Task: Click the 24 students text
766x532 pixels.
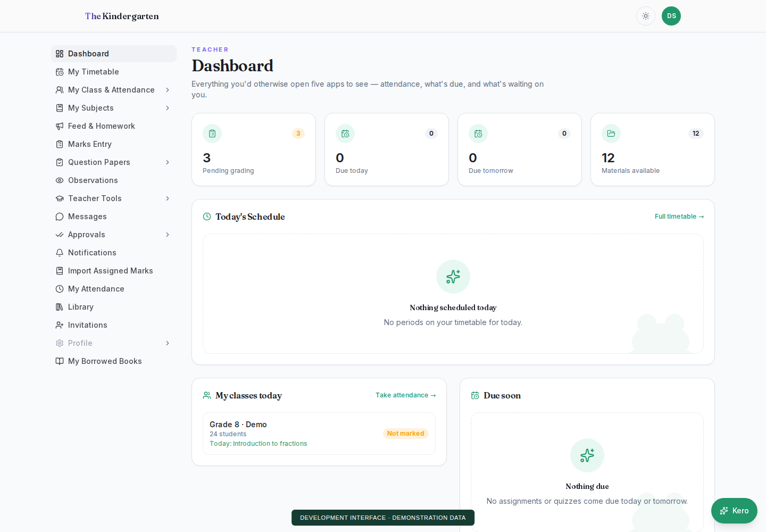Action: [x=228, y=434]
